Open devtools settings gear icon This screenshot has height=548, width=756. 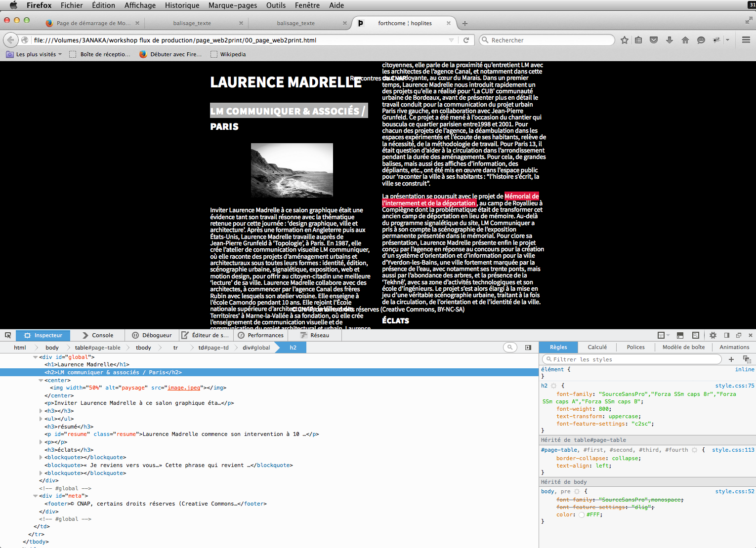(x=713, y=335)
